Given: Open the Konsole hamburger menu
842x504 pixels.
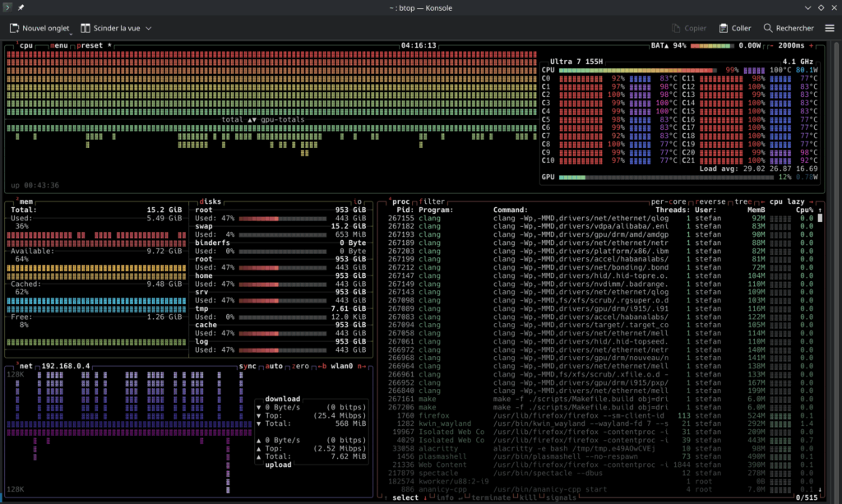Looking at the screenshot, I should 828,28.
